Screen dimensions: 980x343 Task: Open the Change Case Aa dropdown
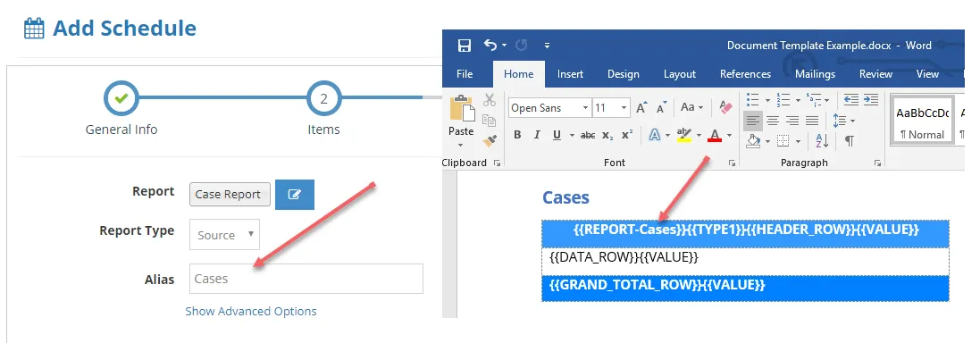(x=691, y=107)
